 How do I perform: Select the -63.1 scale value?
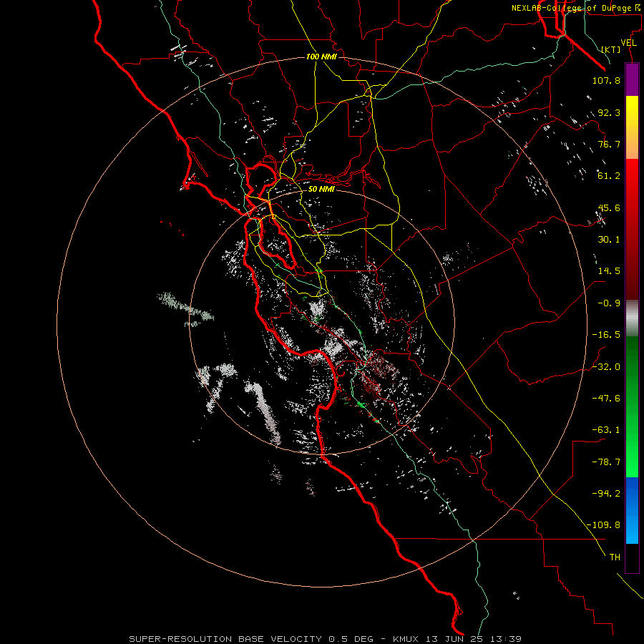click(x=606, y=430)
